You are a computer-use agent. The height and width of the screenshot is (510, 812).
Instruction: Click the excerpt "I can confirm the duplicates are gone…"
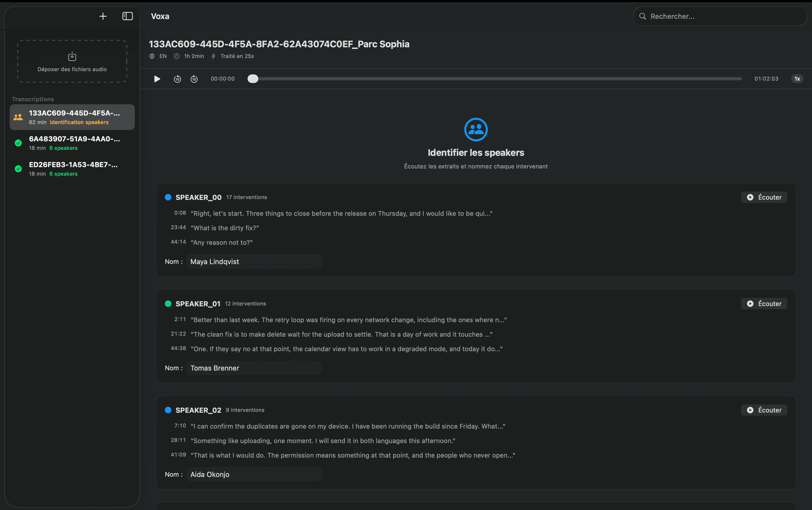(x=348, y=426)
